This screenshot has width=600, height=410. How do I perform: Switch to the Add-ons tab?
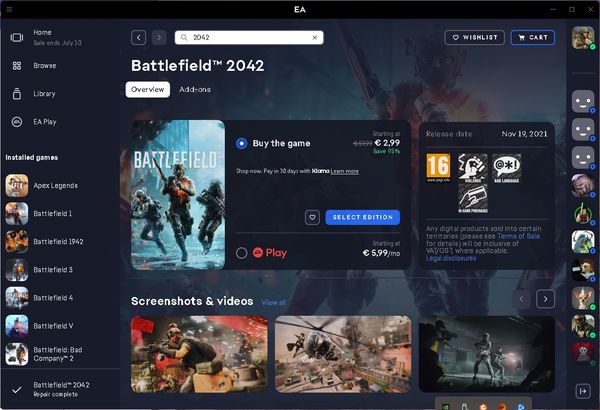[x=195, y=90]
